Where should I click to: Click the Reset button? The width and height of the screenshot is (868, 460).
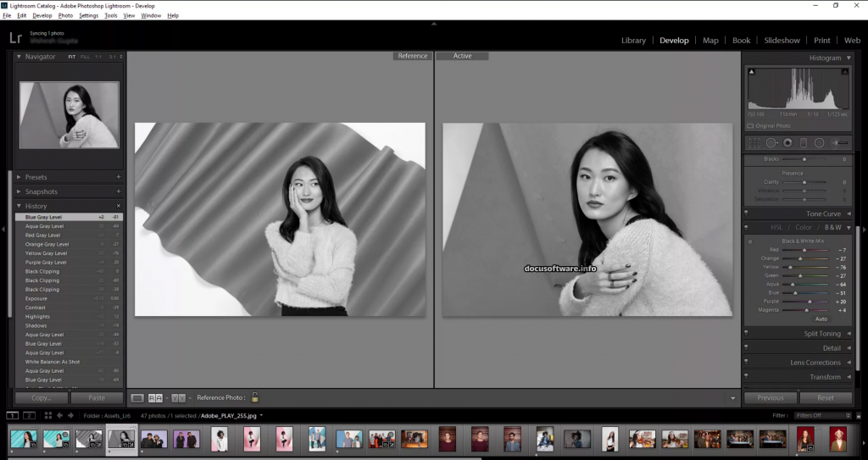click(x=826, y=397)
